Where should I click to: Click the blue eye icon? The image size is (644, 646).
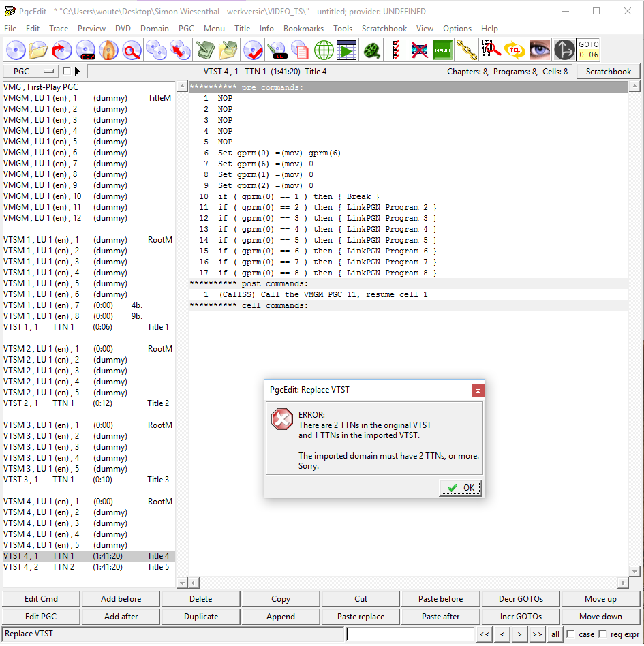click(540, 50)
